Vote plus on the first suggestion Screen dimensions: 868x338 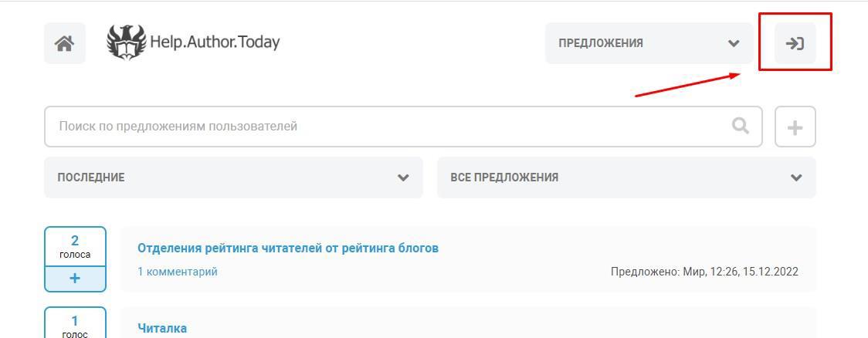(x=75, y=279)
